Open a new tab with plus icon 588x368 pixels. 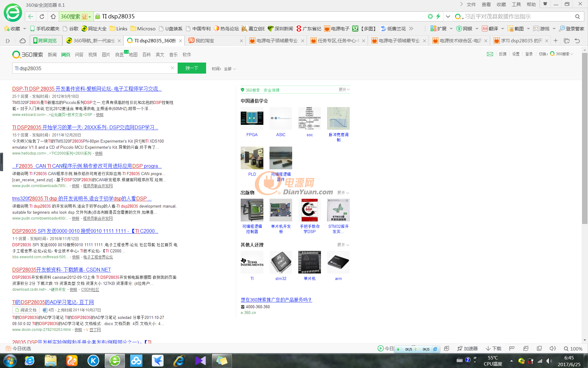coord(556,41)
